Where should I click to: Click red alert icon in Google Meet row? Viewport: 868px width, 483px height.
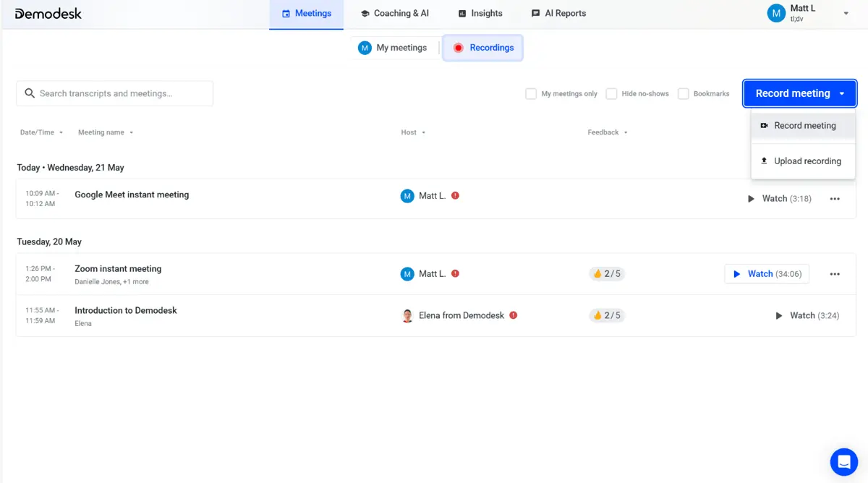455,195
